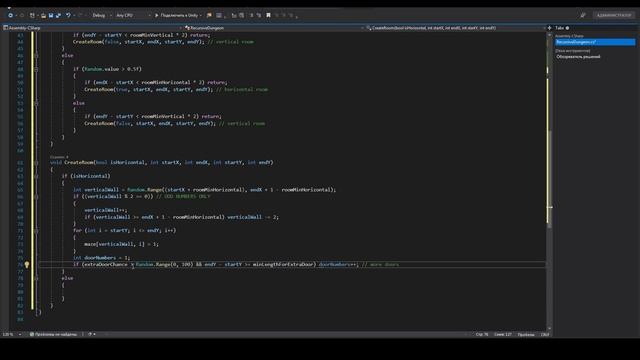Click the settings gear in Tabs panel header
The height and width of the screenshot is (360, 640).
pos(567,28)
